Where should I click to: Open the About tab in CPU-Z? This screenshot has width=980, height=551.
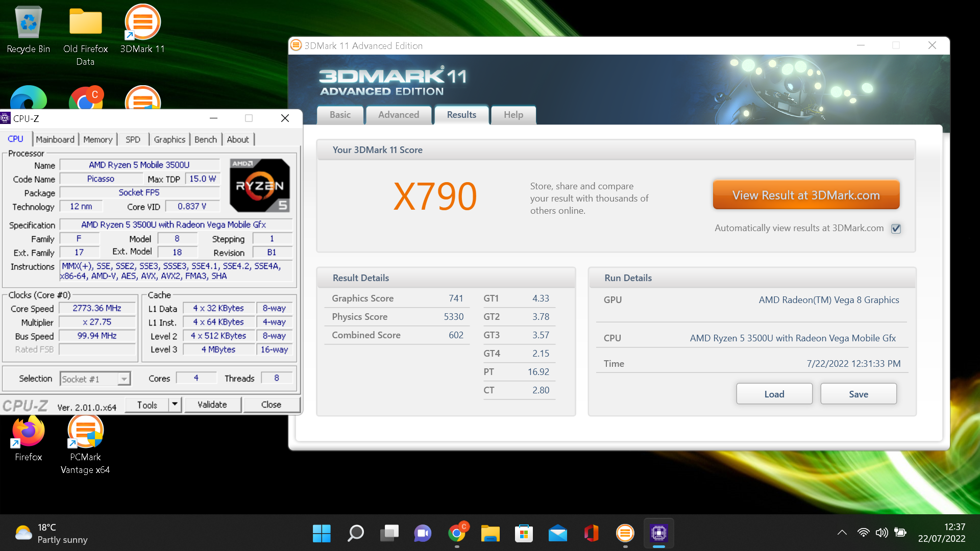point(238,139)
